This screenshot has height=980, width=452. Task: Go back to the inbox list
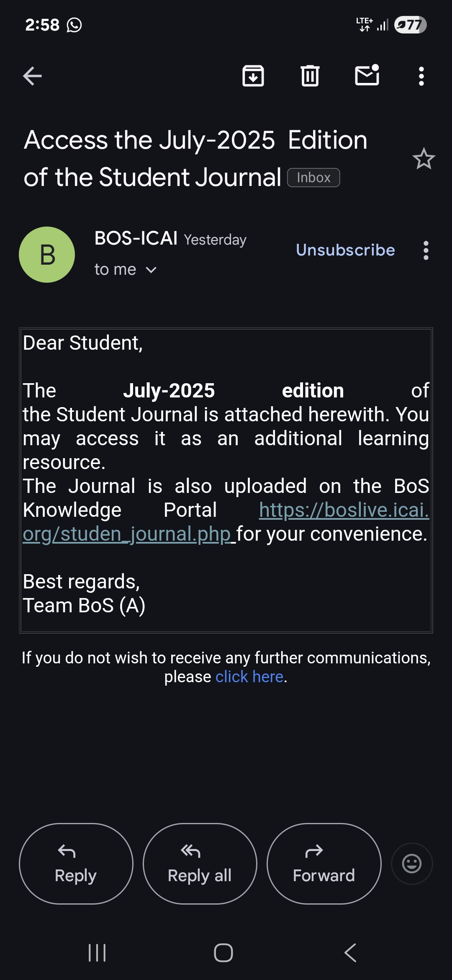pyautogui.click(x=32, y=76)
